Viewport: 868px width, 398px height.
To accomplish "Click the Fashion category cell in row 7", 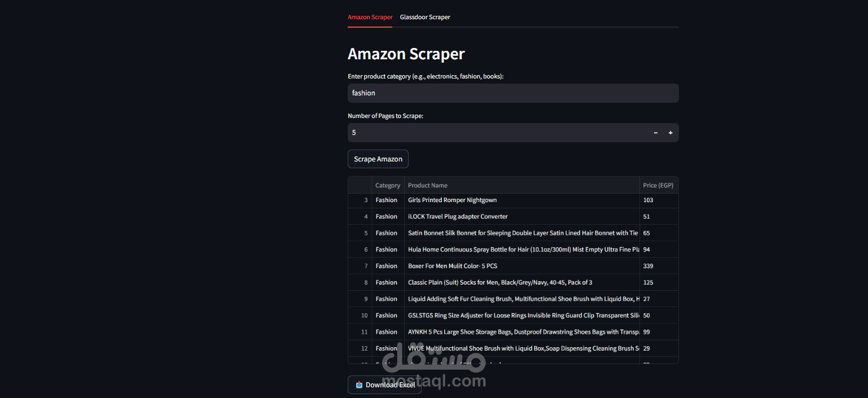I will pyautogui.click(x=388, y=266).
